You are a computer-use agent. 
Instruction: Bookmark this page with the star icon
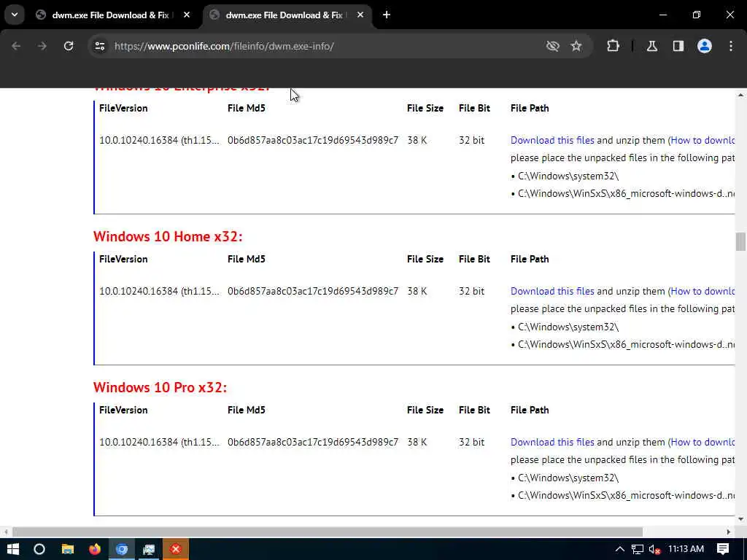pos(576,46)
